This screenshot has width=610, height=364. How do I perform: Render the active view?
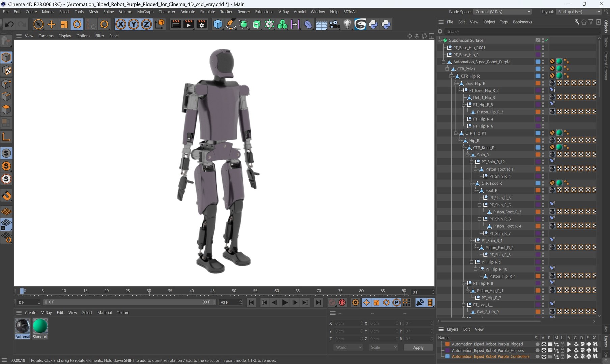[176, 24]
